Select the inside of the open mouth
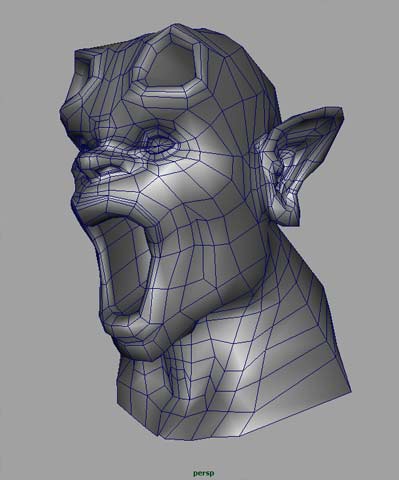This screenshot has width=399, height=480. (126, 263)
